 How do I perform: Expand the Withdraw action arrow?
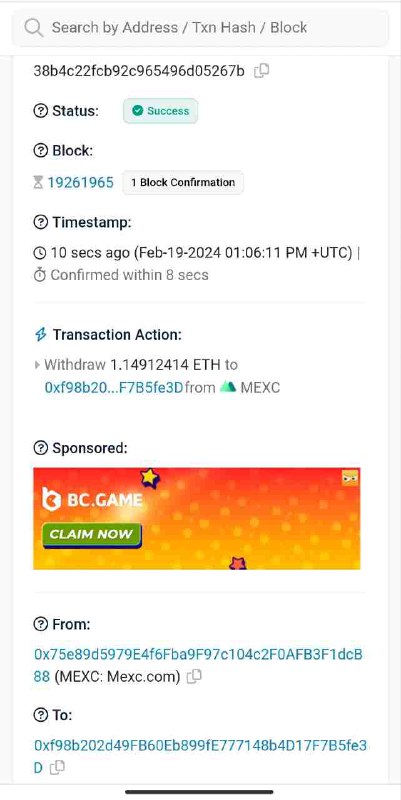point(37,365)
